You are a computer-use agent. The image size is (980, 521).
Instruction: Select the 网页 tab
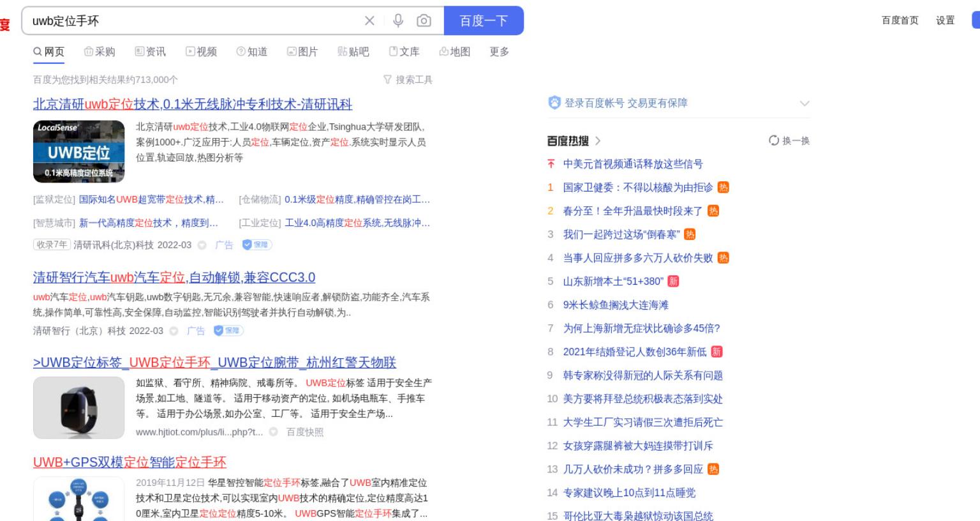coord(49,52)
